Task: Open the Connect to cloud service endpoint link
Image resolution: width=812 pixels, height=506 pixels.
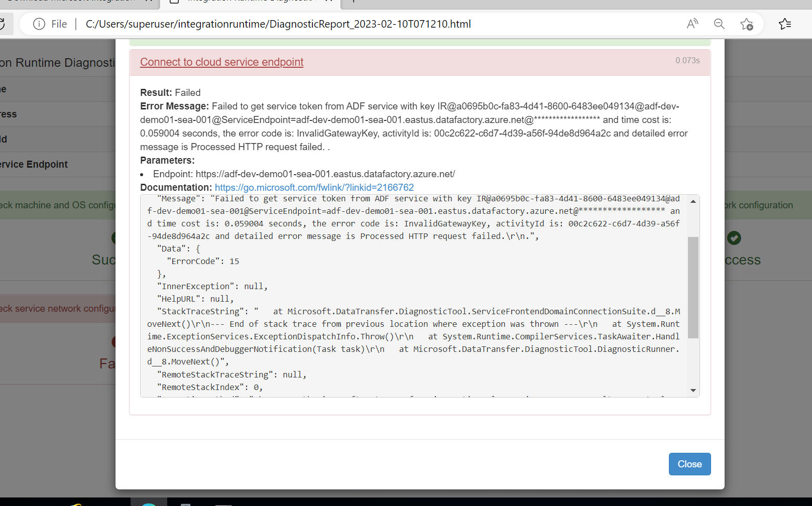Action: coord(221,62)
